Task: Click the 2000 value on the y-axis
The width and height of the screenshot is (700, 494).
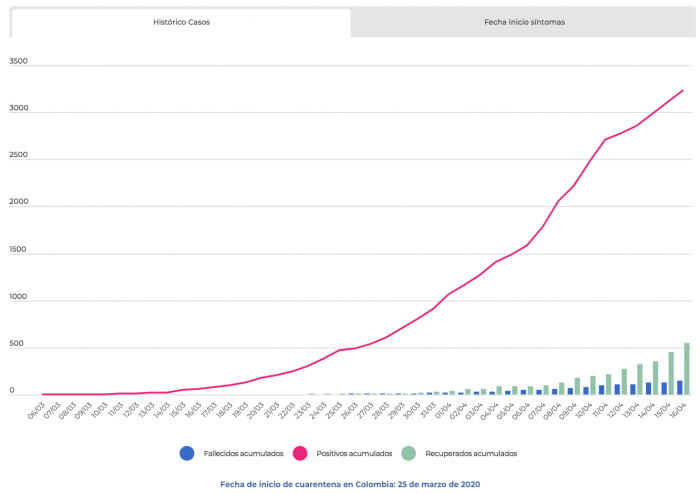Action: point(19,204)
